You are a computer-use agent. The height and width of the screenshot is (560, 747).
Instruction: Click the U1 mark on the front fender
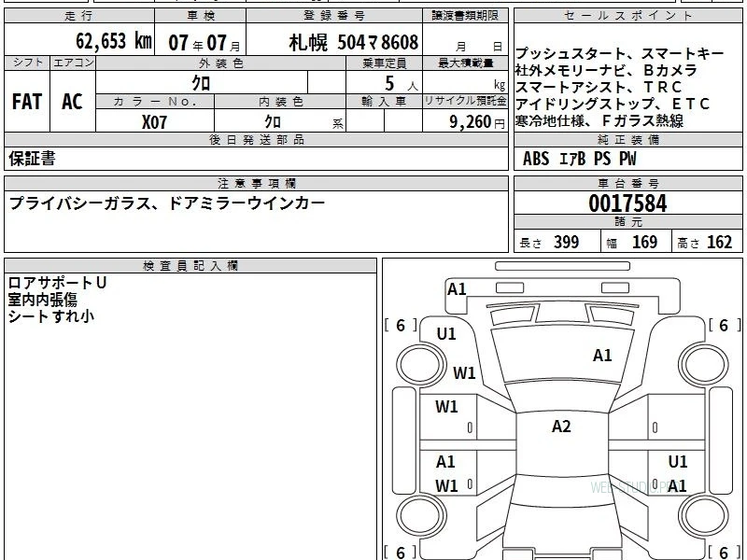pos(446,334)
